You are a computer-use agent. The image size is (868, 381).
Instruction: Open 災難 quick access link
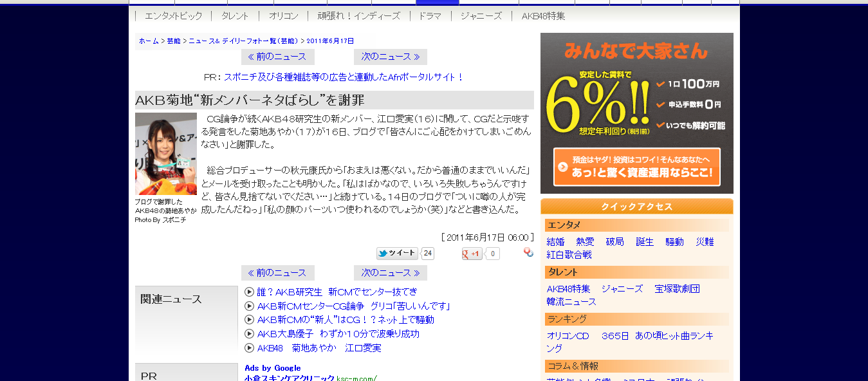coord(705,242)
